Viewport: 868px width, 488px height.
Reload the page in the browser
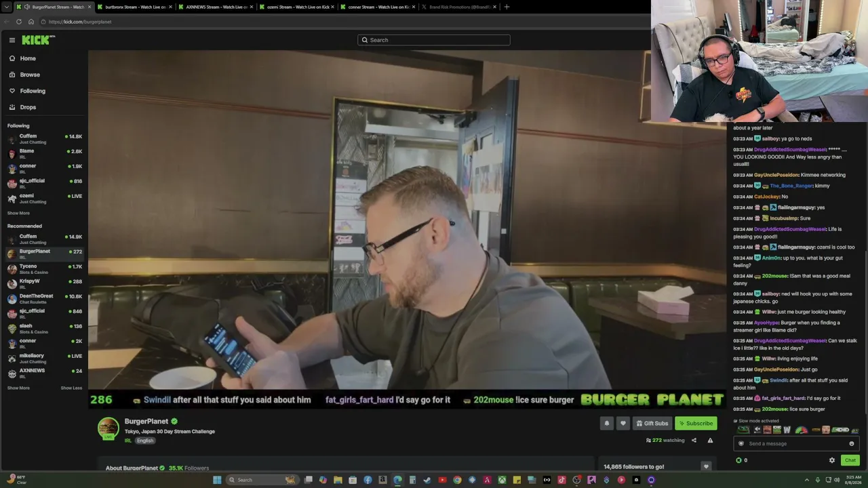19,22
